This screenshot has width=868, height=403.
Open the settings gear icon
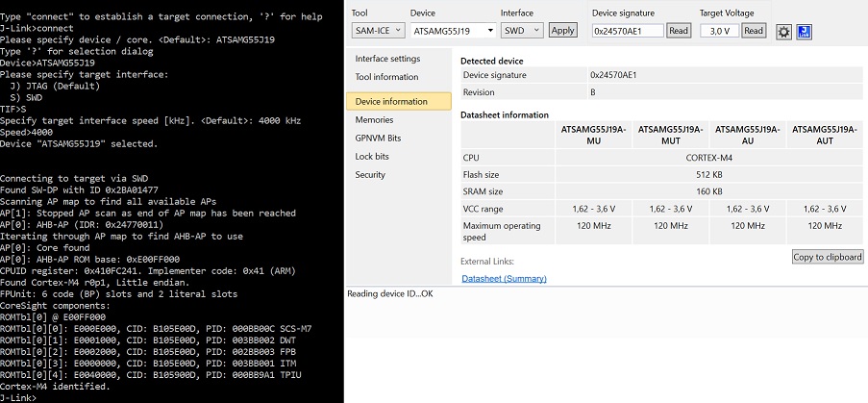click(783, 32)
